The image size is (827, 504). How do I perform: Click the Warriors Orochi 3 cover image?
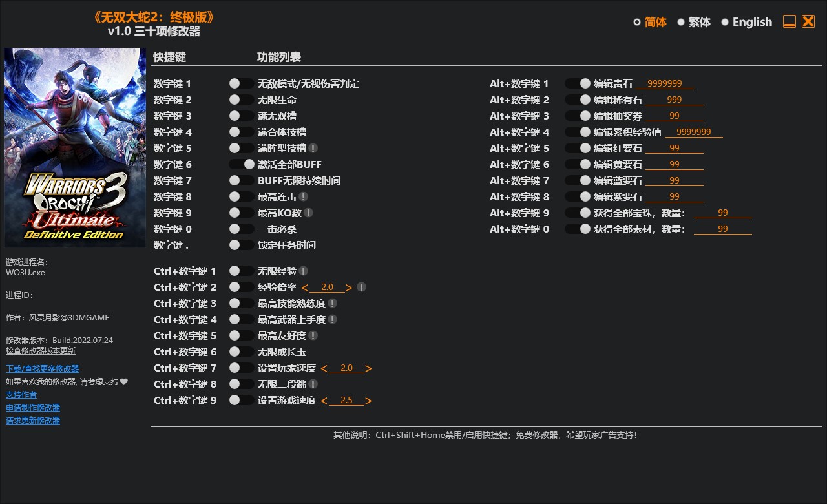point(75,147)
